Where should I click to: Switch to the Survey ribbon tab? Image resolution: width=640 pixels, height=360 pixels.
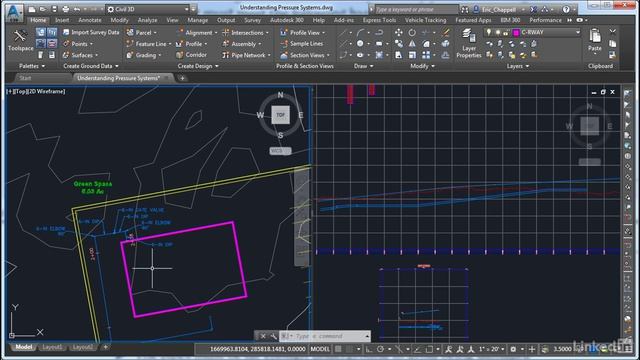pos(252,20)
